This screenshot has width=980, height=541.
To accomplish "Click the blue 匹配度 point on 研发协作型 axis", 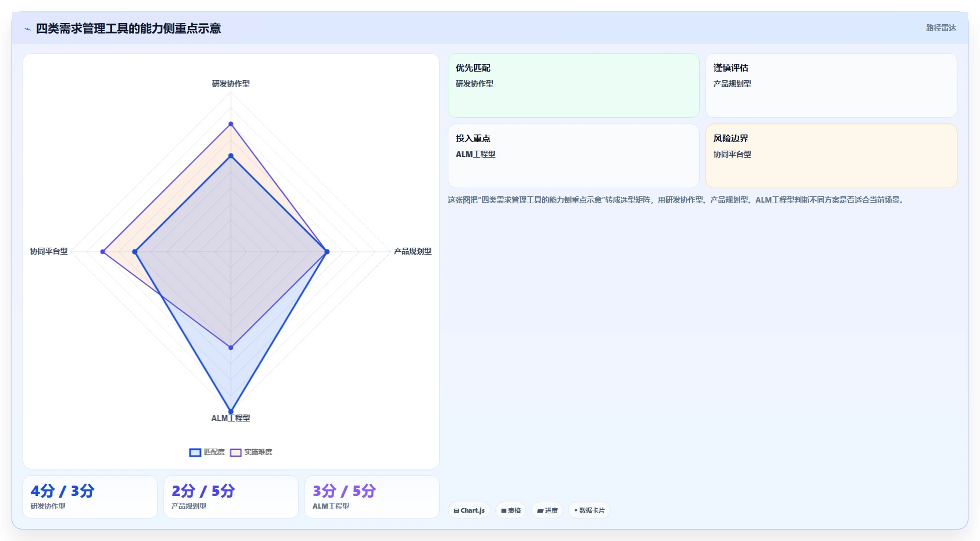I will (231, 156).
